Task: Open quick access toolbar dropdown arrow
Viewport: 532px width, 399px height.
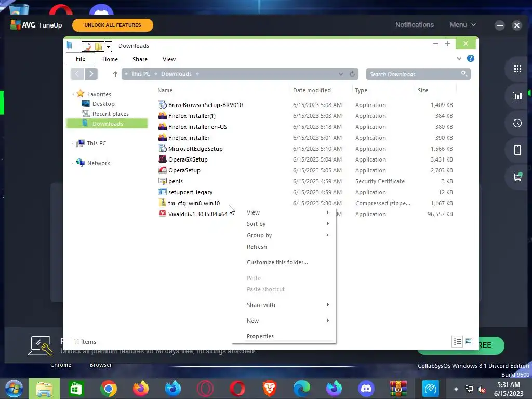Action: (108, 46)
